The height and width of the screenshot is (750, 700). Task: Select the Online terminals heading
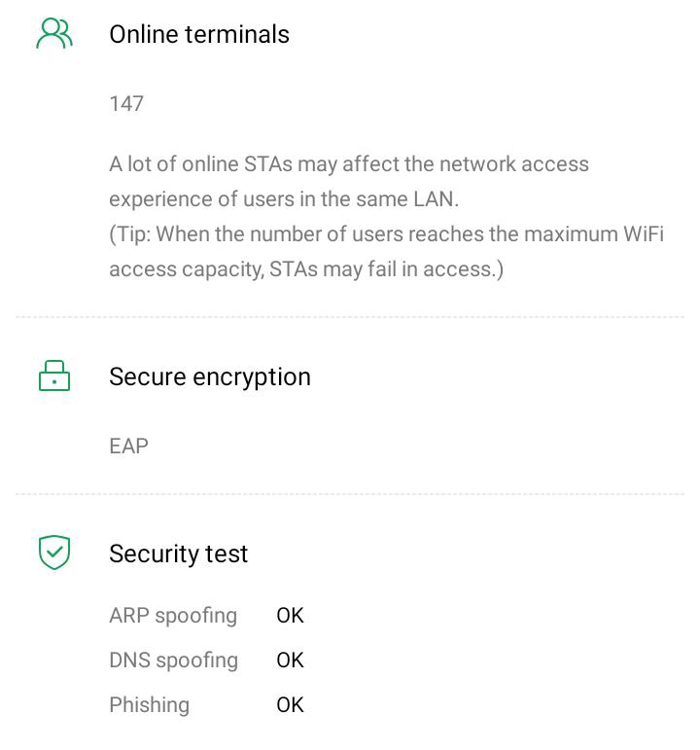coord(199,34)
